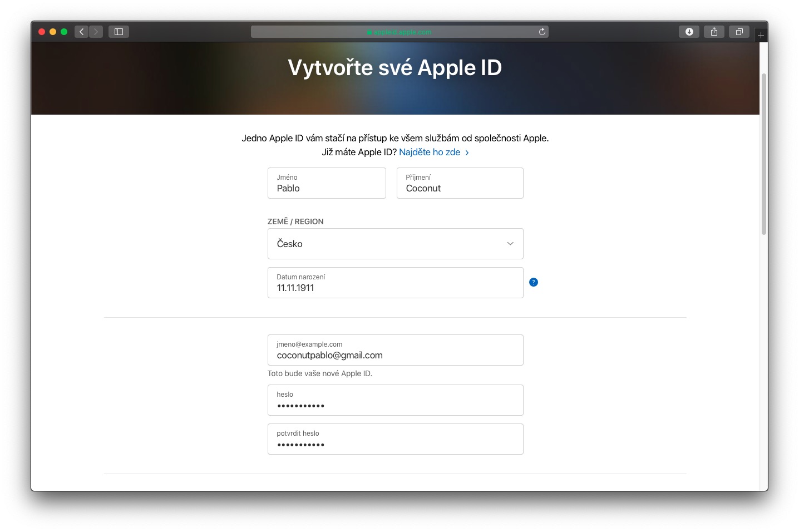Screen dimensions: 799x532
Task: Show the Safari sidebar
Action: click(x=119, y=32)
